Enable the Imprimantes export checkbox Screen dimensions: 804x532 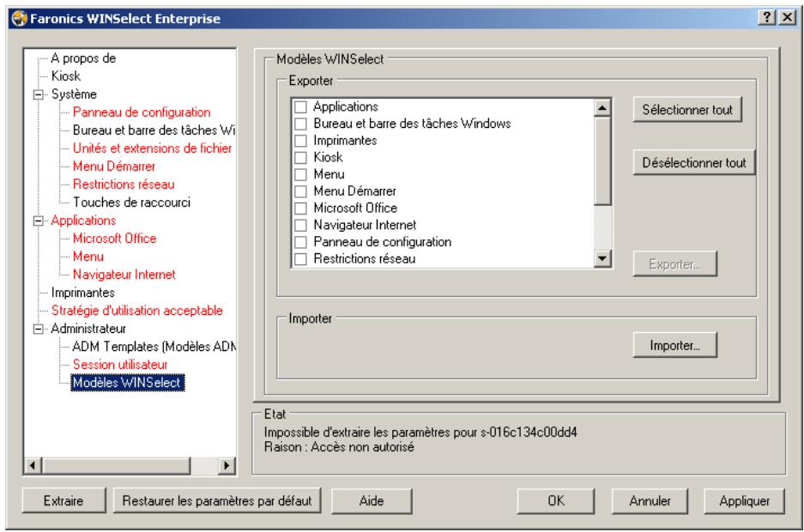[301, 141]
